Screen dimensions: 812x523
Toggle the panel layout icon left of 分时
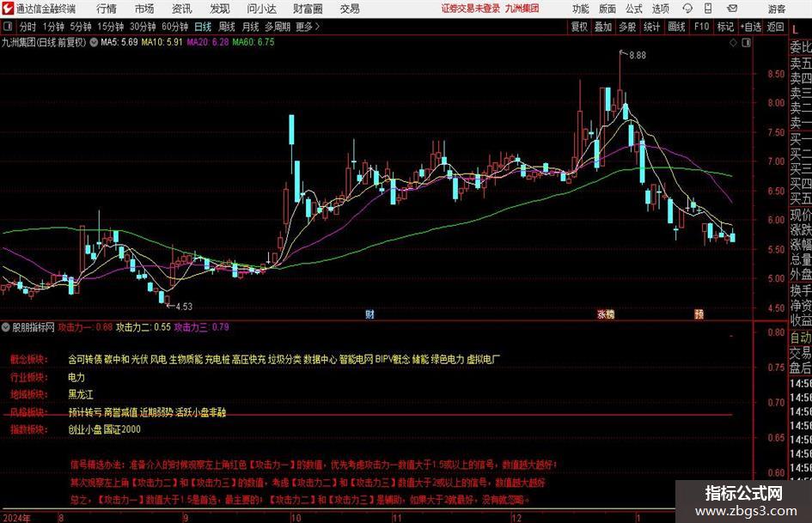pos(8,27)
